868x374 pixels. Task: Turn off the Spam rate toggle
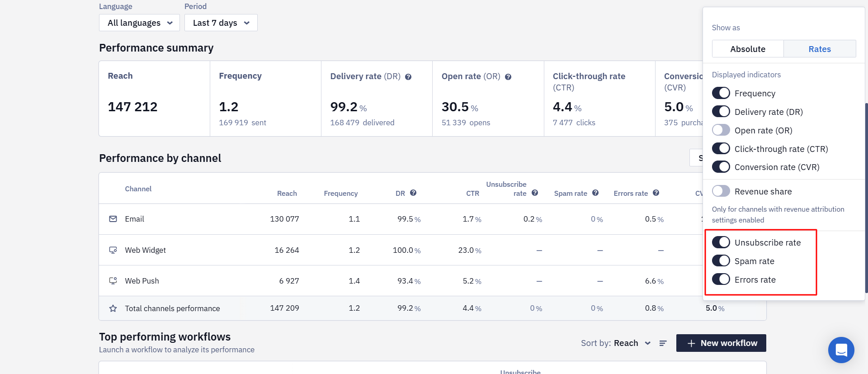721,261
